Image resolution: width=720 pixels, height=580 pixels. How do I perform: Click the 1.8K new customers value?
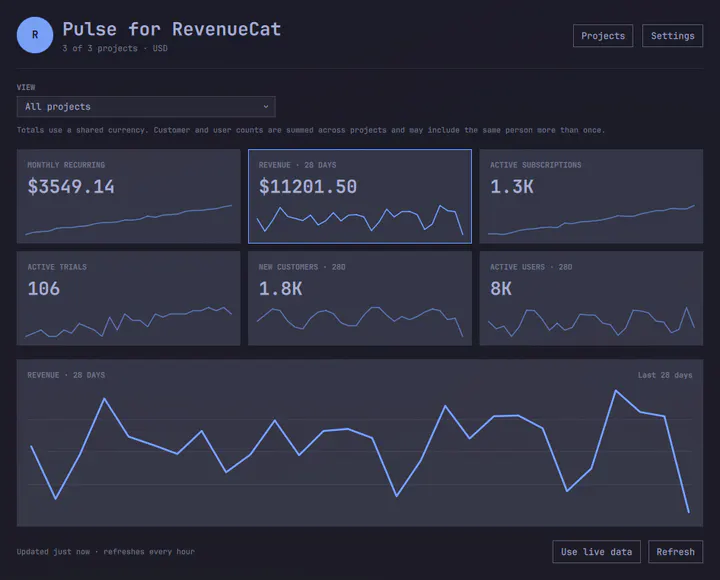coord(281,288)
